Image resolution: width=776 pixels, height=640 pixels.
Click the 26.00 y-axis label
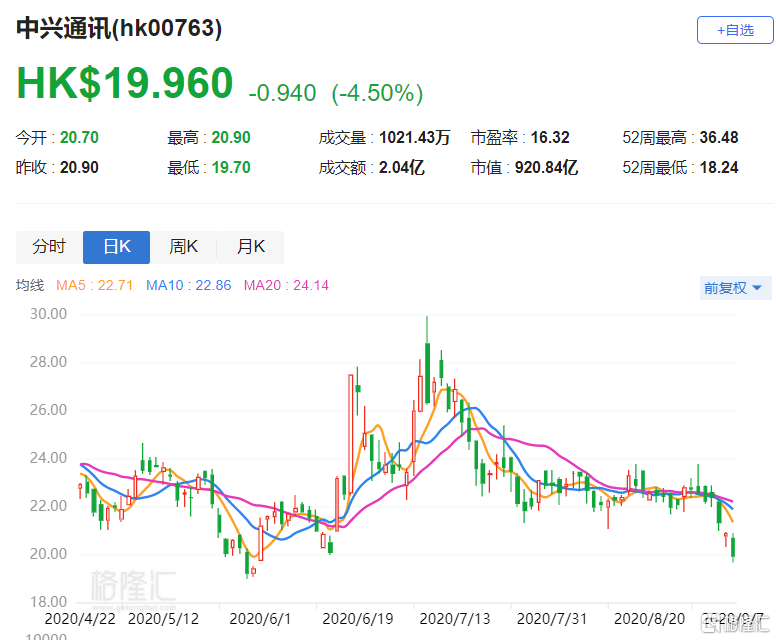coord(48,410)
